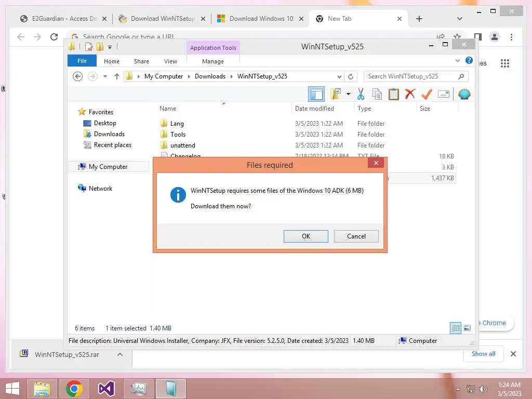Click the copy toolbar icon
This screenshot has height=399, width=532.
point(377,94)
